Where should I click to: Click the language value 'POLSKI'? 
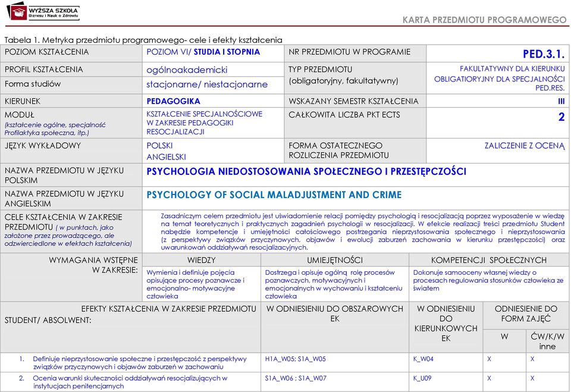point(159,145)
